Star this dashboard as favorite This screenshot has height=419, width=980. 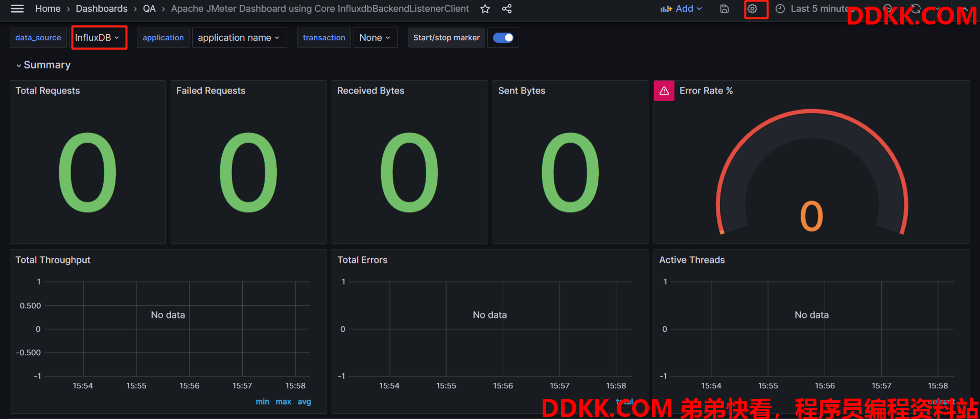coord(485,9)
